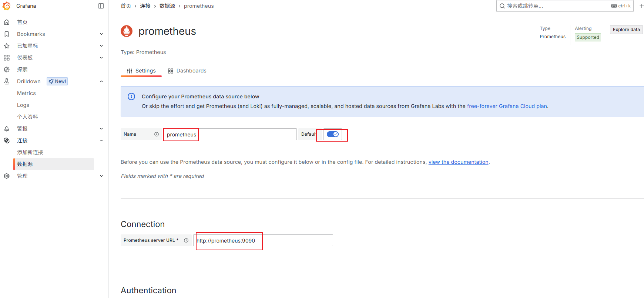The width and height of the screenshot is (644, 298).
Task: Open the 首页 home icon in sidebar
Action: tap(7, 22)
